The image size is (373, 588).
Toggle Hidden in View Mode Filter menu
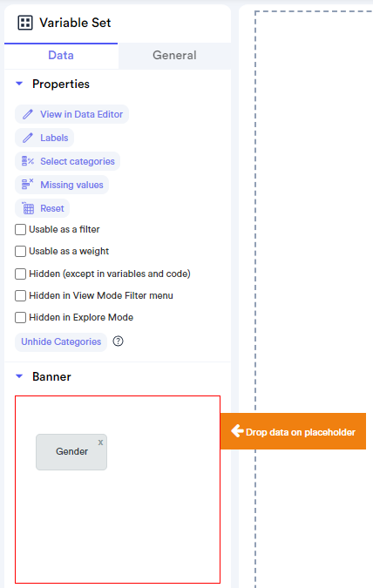20,296
